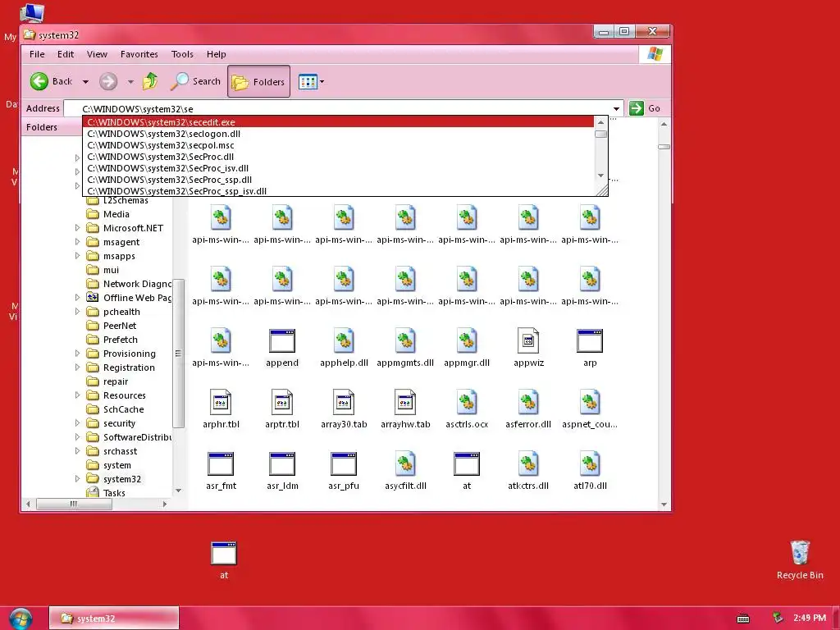
Task: Select SecProc.dll autocomplete suggestion
Action: pos(339,157)
